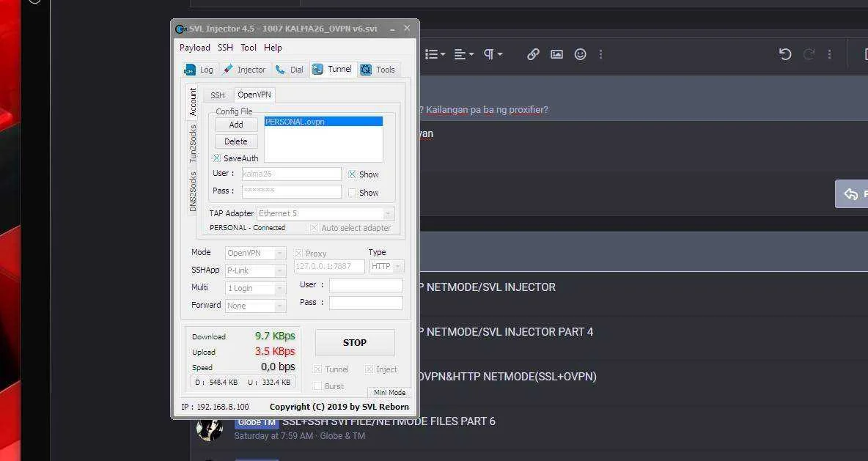Image resolution: width=868 pixels, height=461 pixels.
Task: Toggle the Burst checkbox
Action: coord(317,386)
